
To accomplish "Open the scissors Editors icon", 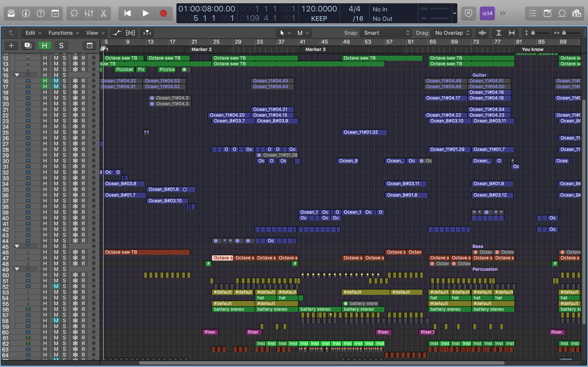I will tap(104, 13).
